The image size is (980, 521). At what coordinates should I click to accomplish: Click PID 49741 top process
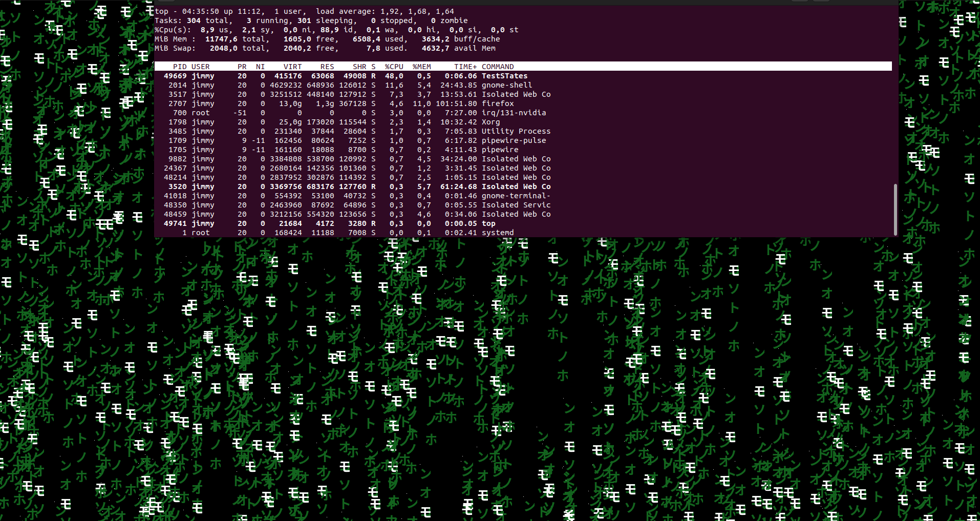tap(523, 223)
